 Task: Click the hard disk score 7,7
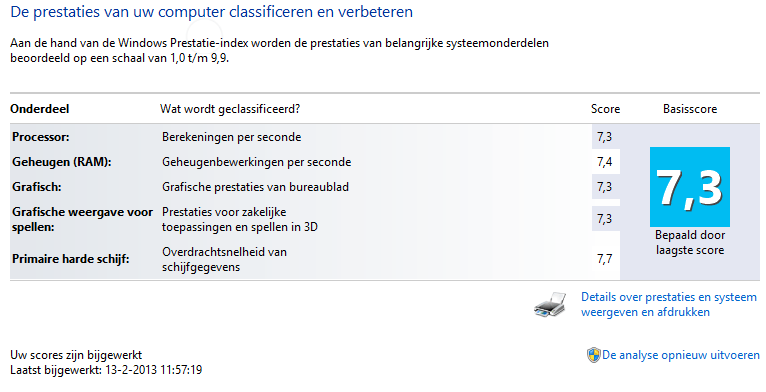pyautogui.click(x=604, y=259)
